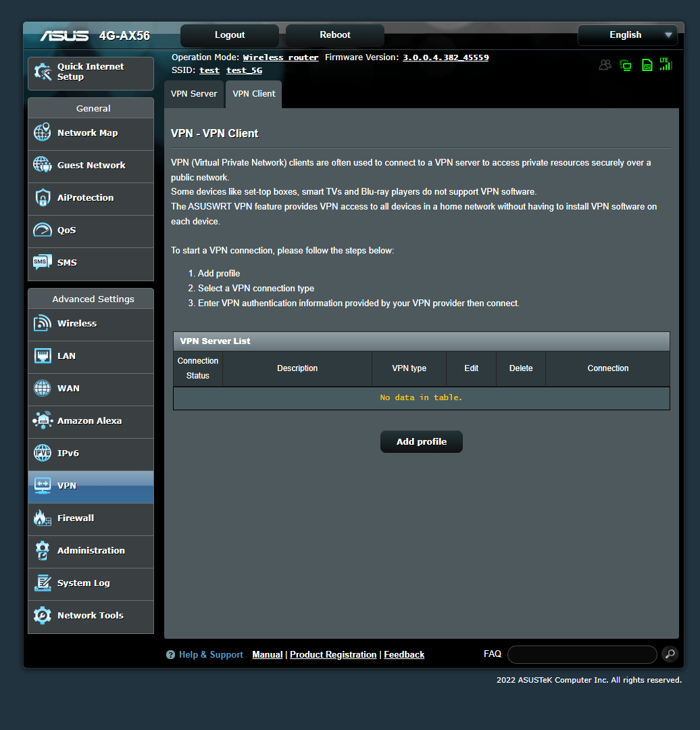Screen dimensions: 700x730
Task: Click the Logout button
Action: (230, 35)
